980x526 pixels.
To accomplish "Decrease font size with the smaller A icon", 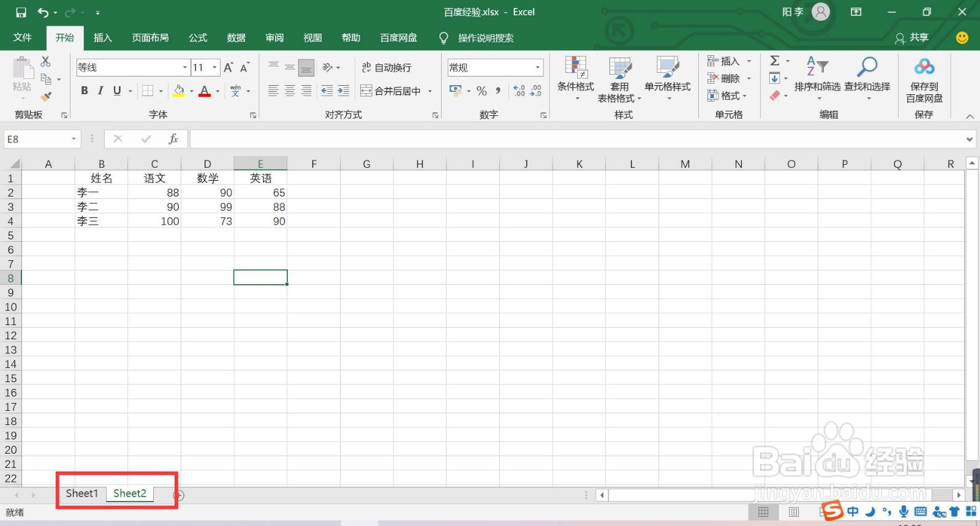I will pos(244,67).
